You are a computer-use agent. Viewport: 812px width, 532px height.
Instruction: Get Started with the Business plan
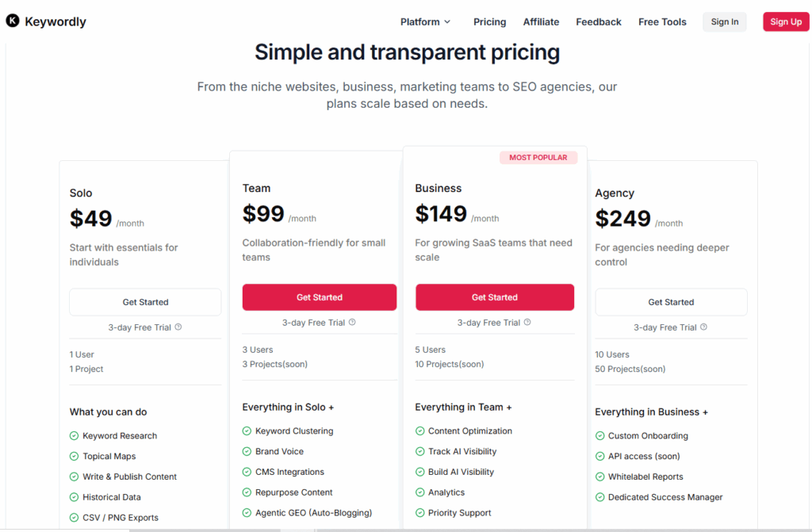click(495, 297)
